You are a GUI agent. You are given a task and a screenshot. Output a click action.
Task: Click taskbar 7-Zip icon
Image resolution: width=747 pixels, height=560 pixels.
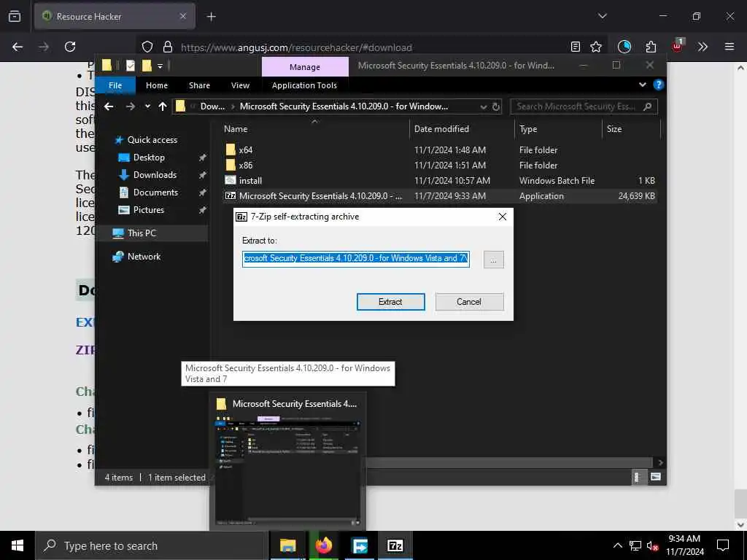[395, 545]
